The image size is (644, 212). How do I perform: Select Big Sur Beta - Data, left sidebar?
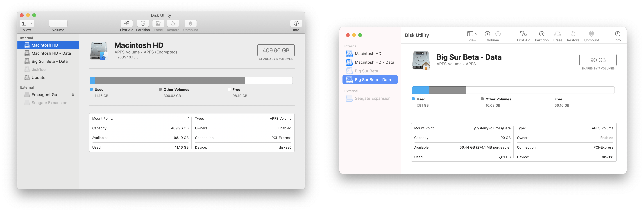[48, 61]
